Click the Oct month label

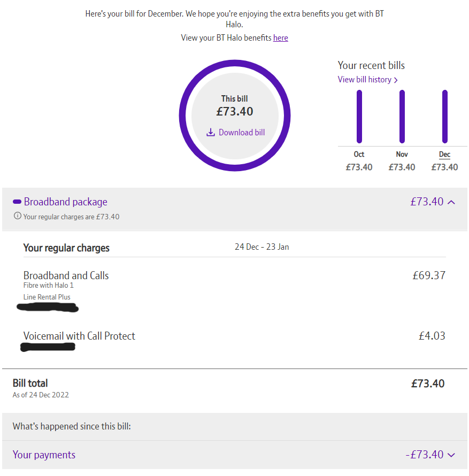[359, 154]
